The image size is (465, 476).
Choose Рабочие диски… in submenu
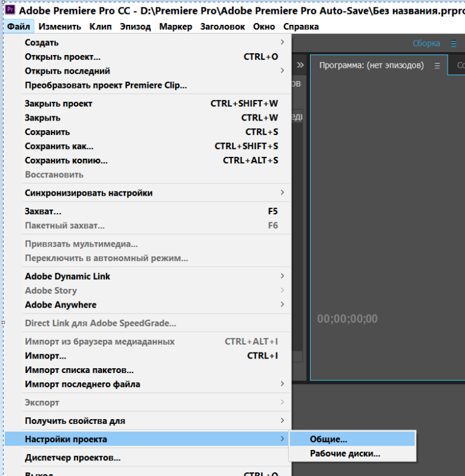[352, 454]
